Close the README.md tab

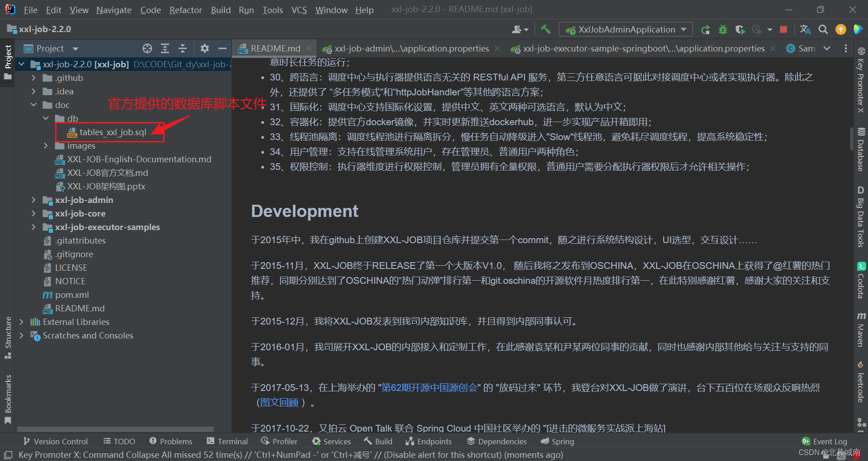tap(309, 48)
